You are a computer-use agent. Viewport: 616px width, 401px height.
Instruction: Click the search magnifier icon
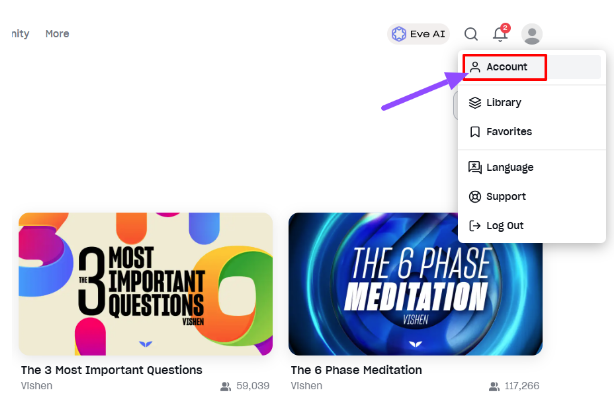471,34
